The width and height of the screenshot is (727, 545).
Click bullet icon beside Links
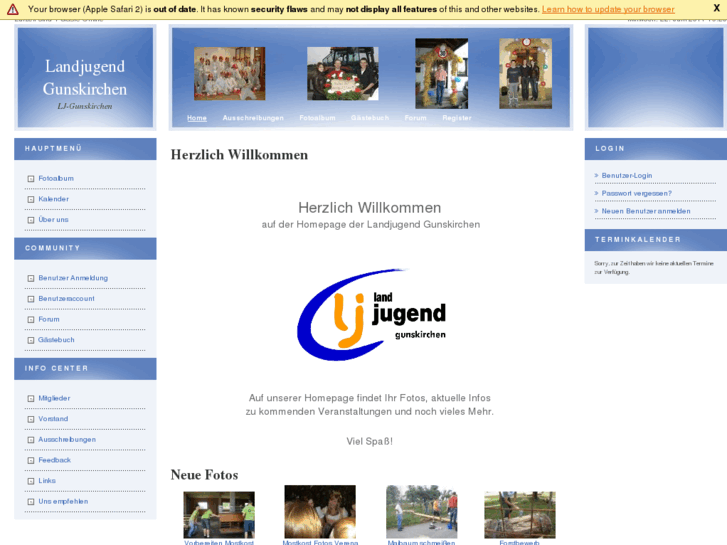pos(31,481)
